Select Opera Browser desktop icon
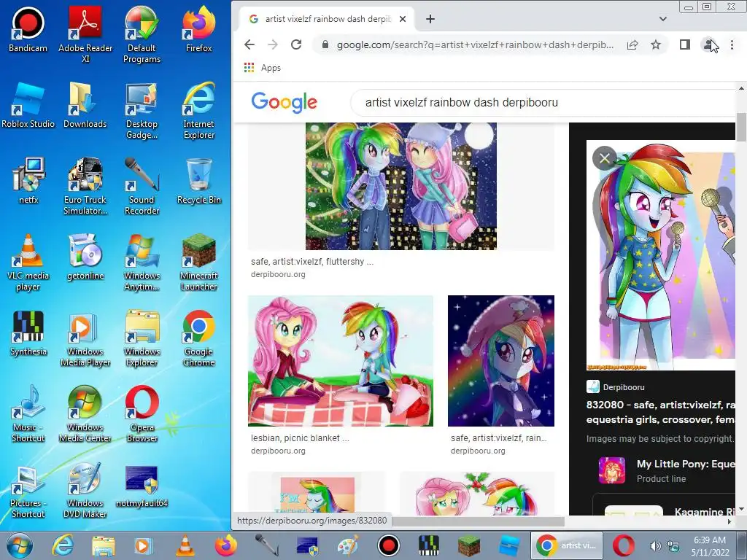747x560 pixels. (142, 414)
